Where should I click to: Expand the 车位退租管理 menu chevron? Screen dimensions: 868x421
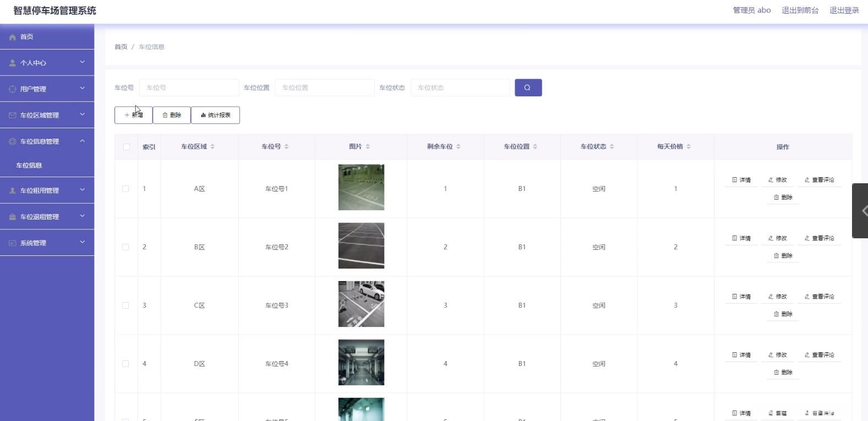click(x=83, y=216)
